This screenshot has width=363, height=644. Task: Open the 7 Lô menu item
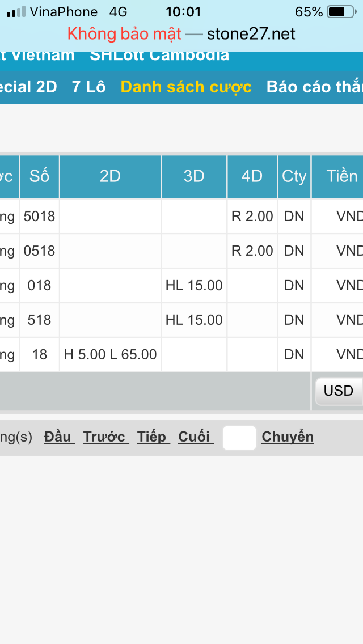[88, 87]
